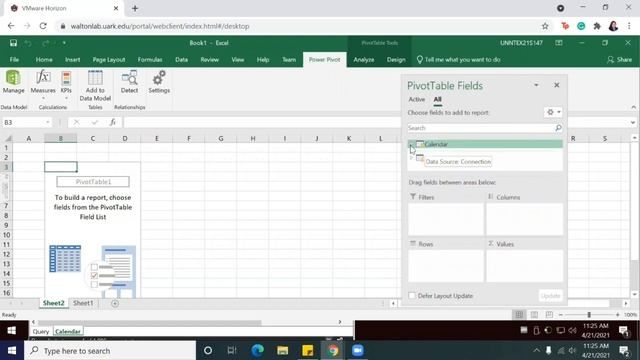640x360 pixels.
Task: Save workbook using Excel save icon
Action: pyautogui.click(x=13, y=43)
